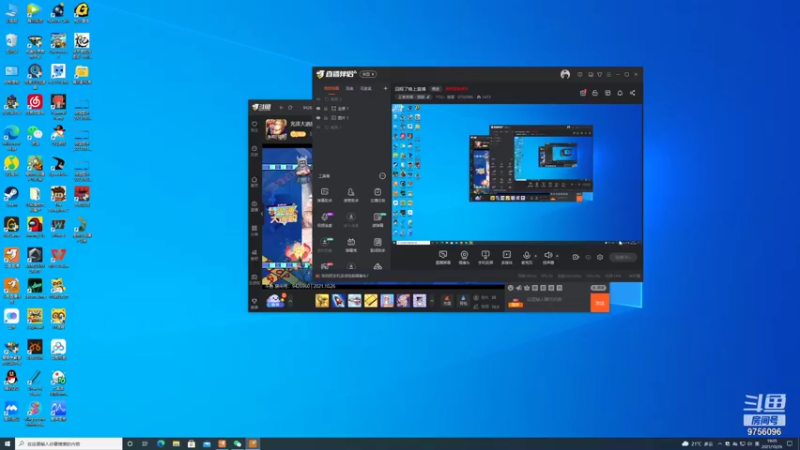Viewport: 800px width, 450px height.
Task: Click the speaker volume icon in the streaming toolbar
Action: pyautogui.click(x=548, y=255)
